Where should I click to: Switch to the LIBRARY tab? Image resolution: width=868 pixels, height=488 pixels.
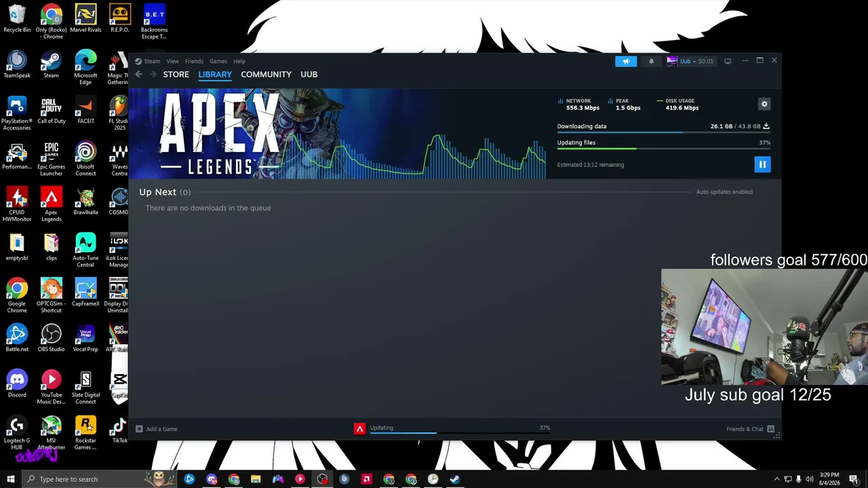pyautogui.click(x=215, y=75)
